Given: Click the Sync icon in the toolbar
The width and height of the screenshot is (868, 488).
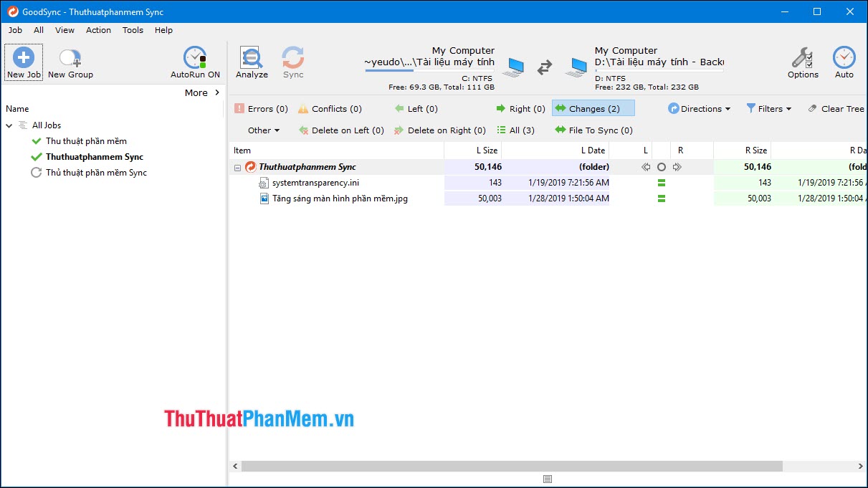Looking at the screenshot, I should point(292,61).
